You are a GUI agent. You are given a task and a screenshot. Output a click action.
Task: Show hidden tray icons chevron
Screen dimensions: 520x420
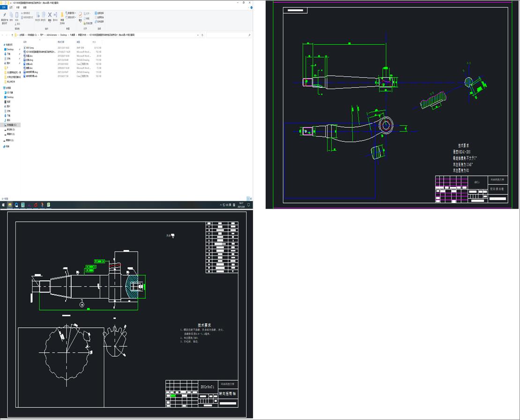pyautogui.click(x=221, y=205)
